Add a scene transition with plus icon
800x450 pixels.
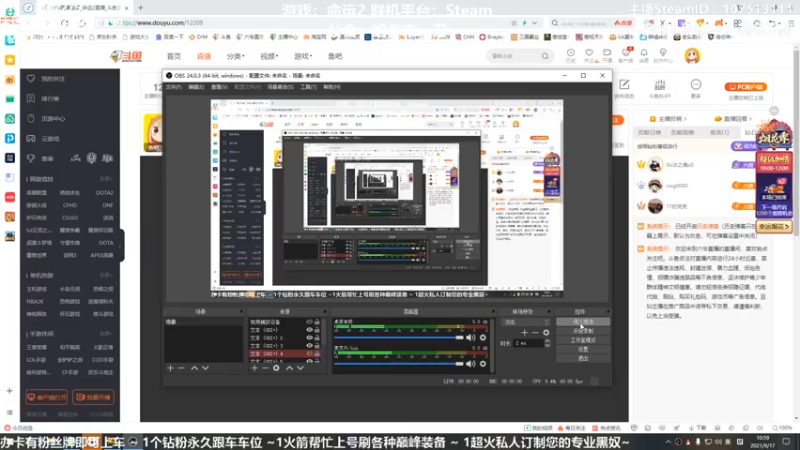[x=524, y=333]
